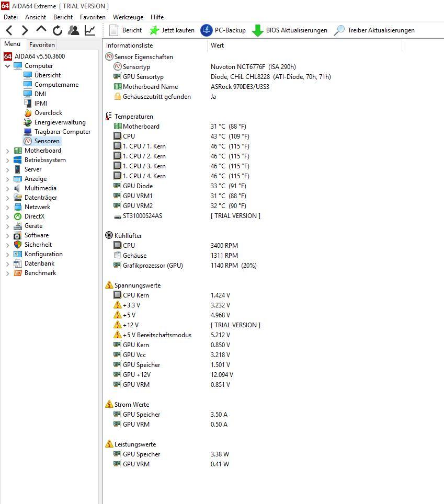Go back with the left arrow toolbar icon

pyautogui.click(x=9, y=30)
